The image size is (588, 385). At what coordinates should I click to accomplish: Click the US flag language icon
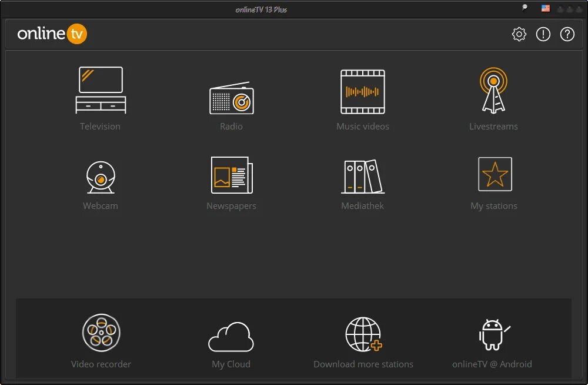point(546,8)
